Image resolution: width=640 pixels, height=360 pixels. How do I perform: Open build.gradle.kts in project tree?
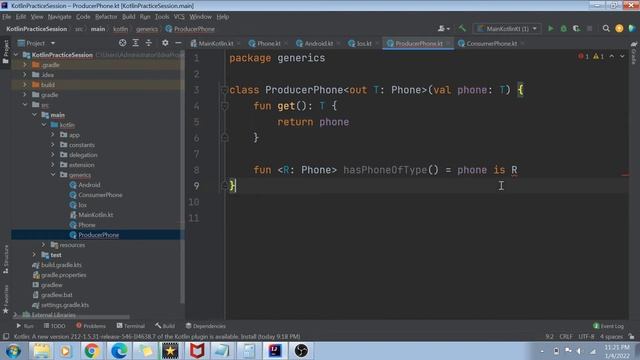61,265
